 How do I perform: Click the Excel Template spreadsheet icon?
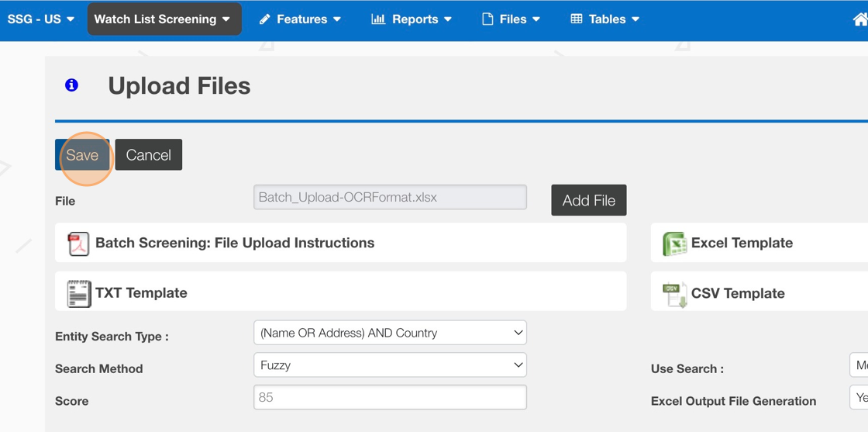[x=674, y=244]
